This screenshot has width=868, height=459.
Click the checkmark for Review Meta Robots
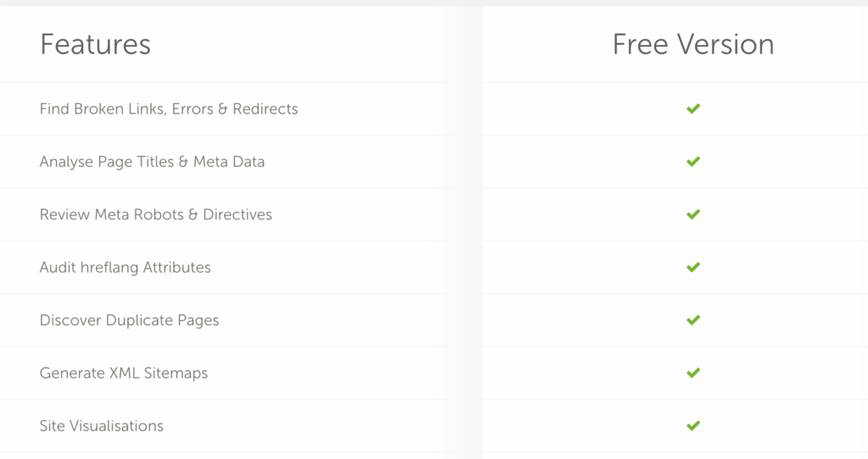[693, 214]
